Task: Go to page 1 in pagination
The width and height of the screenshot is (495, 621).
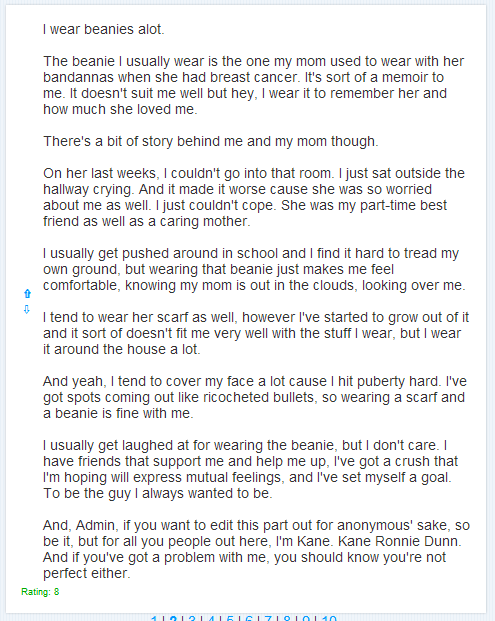Action: [x=154, y=619]
